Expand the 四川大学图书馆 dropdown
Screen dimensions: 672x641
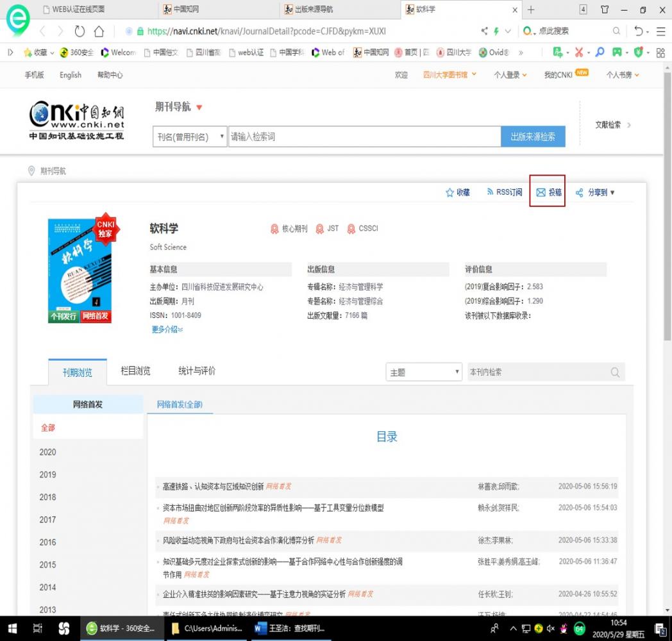pyautogui.click(x=474, y=74)
